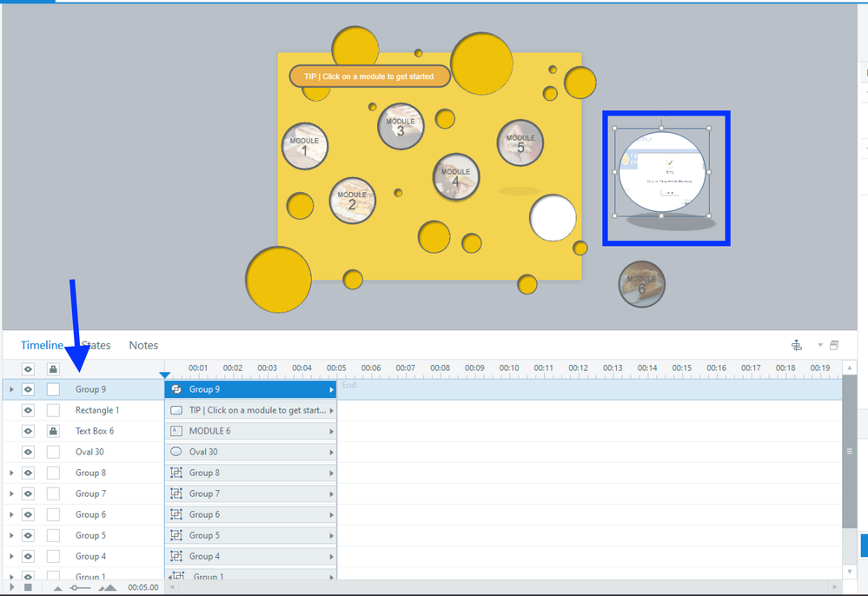Click the MODULE 1 circle on slide
This screenshot has width=868, height=596.
pyautogui.click(x=304, y=146)
